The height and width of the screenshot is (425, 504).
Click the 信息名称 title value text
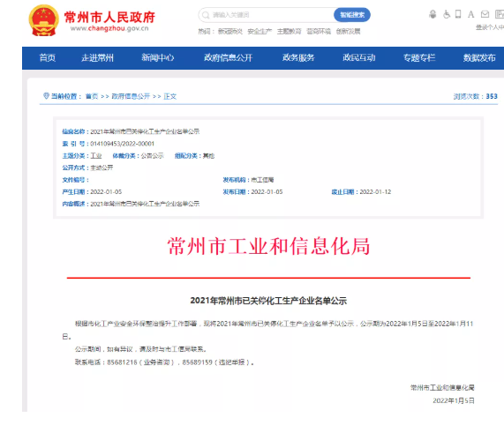point(145,131)
